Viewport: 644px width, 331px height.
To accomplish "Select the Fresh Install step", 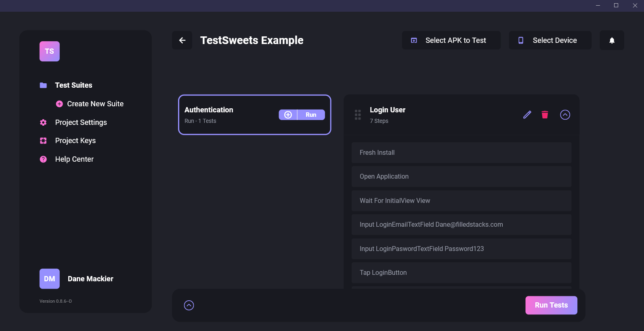I will pos(461,153).
